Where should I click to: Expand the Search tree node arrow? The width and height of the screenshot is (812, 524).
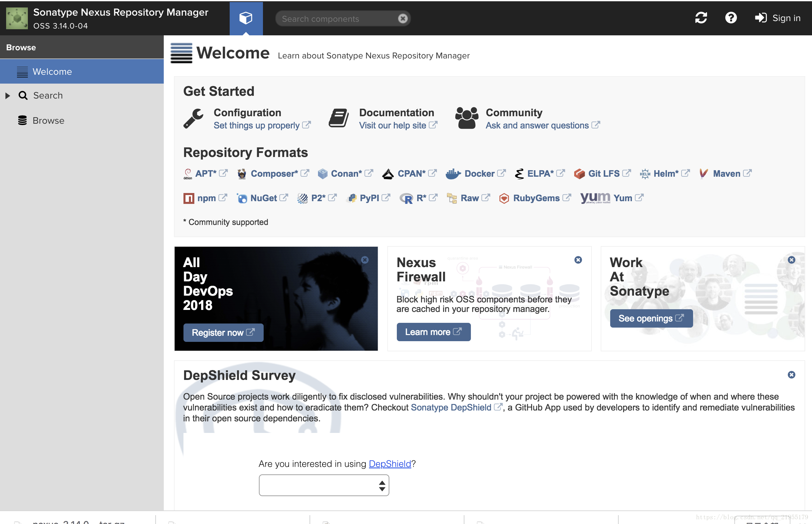pos(7,96)
